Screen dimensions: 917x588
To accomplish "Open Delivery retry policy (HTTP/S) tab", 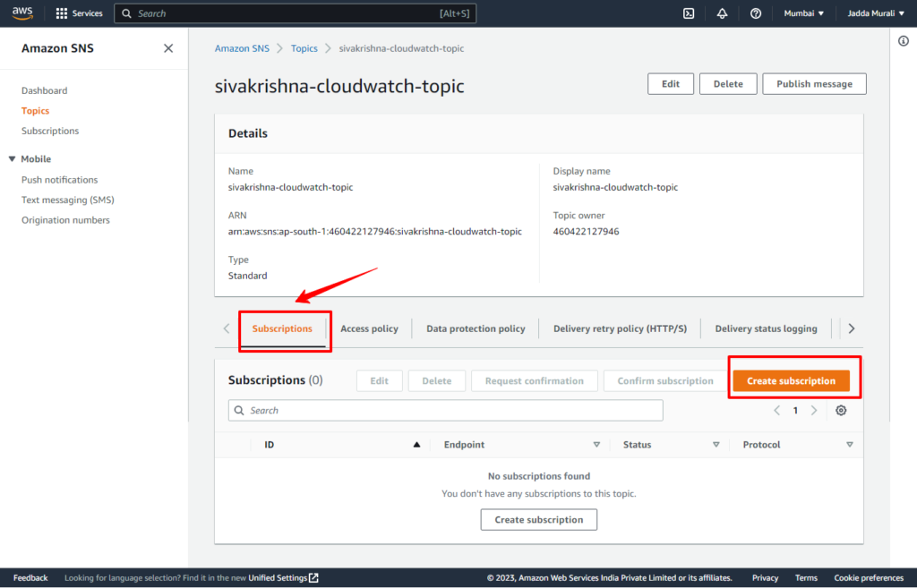I will 620,328.
